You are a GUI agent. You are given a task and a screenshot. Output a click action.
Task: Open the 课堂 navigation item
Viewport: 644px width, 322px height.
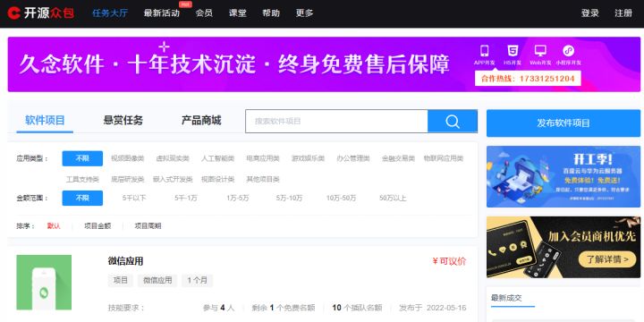[x=238, y=13]
